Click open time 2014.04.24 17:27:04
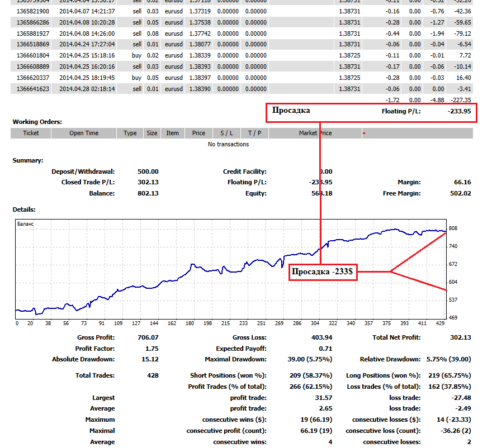492x448 pixels. (87, 44)
